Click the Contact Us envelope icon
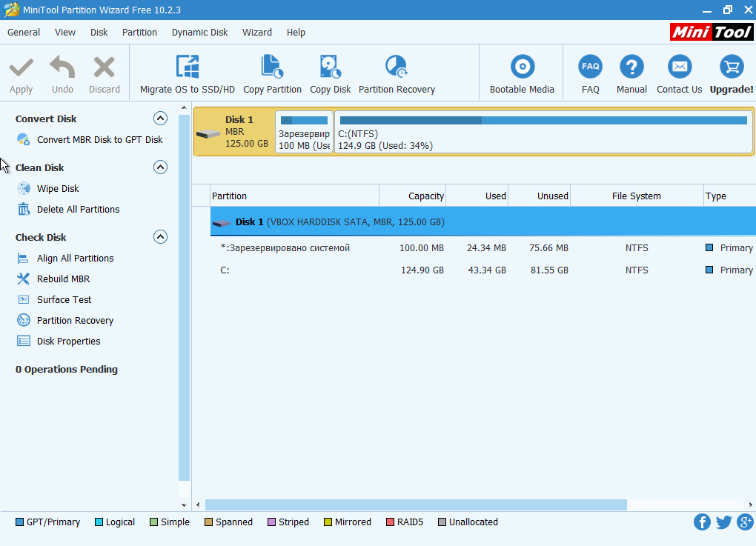Image resolution: width=756 pixels, height=546 pixels. 679,67
